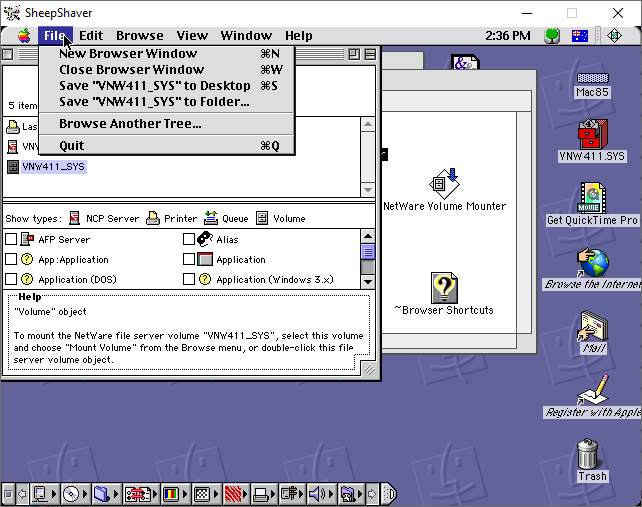This screenshot has height=507, width=642.
Task: Open the Apple menu
Action: [24, 36]
